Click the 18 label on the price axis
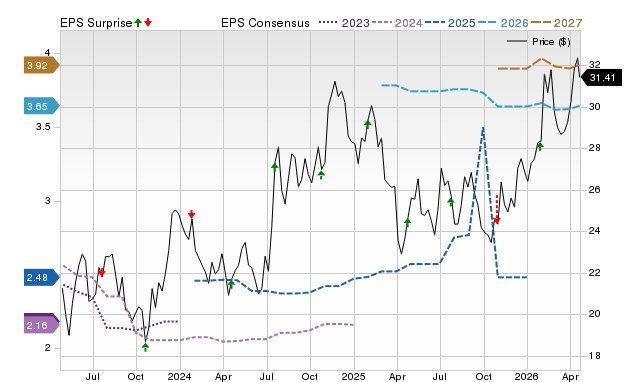The height and width of the screenshot is (382, 640). (595, 355)
